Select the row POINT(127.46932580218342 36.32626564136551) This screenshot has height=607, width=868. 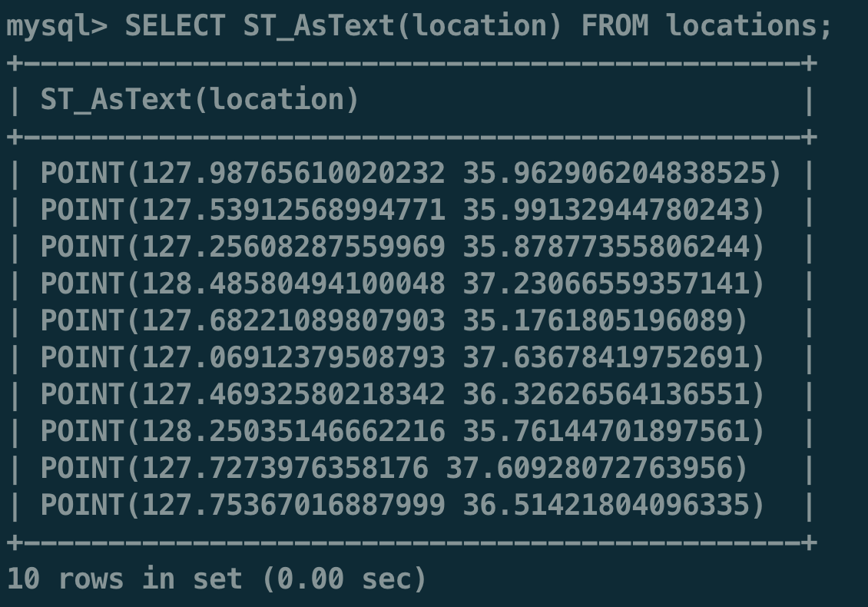coord(403,394)
